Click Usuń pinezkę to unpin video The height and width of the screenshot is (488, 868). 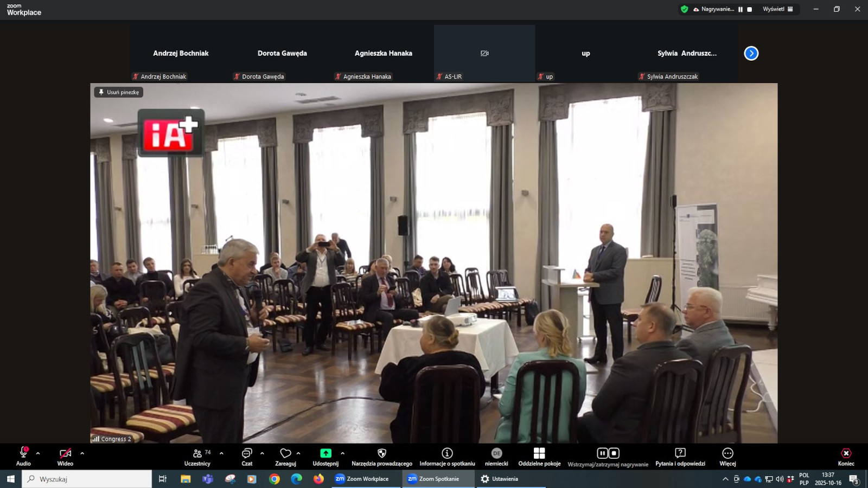tap(119, 92)
